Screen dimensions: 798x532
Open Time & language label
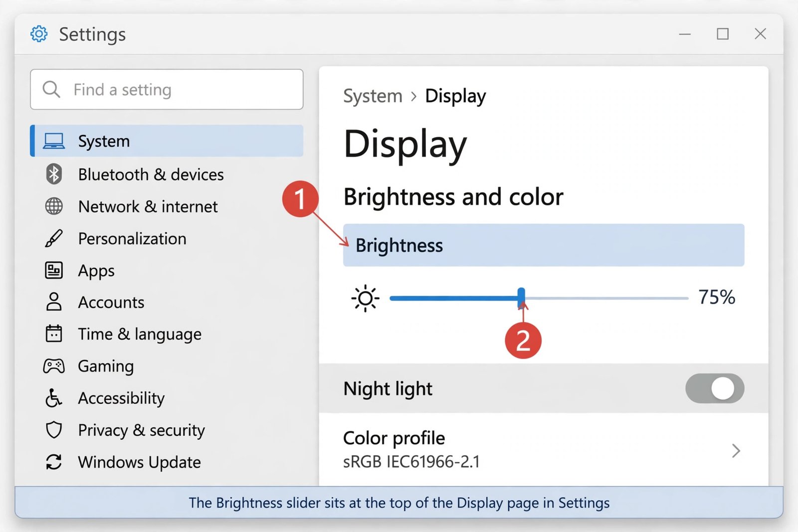pos(140,334)
